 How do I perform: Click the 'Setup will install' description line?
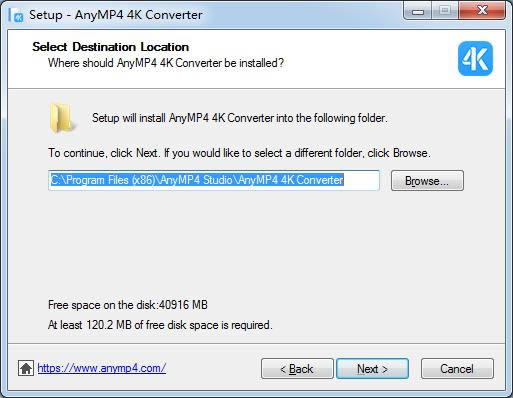point(240,118)
